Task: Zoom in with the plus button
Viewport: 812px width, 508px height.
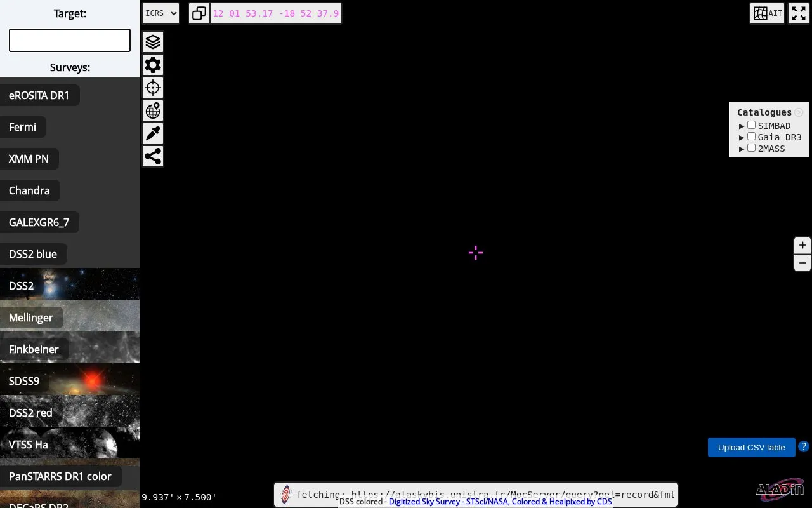Action: click(x=802, y=245)
